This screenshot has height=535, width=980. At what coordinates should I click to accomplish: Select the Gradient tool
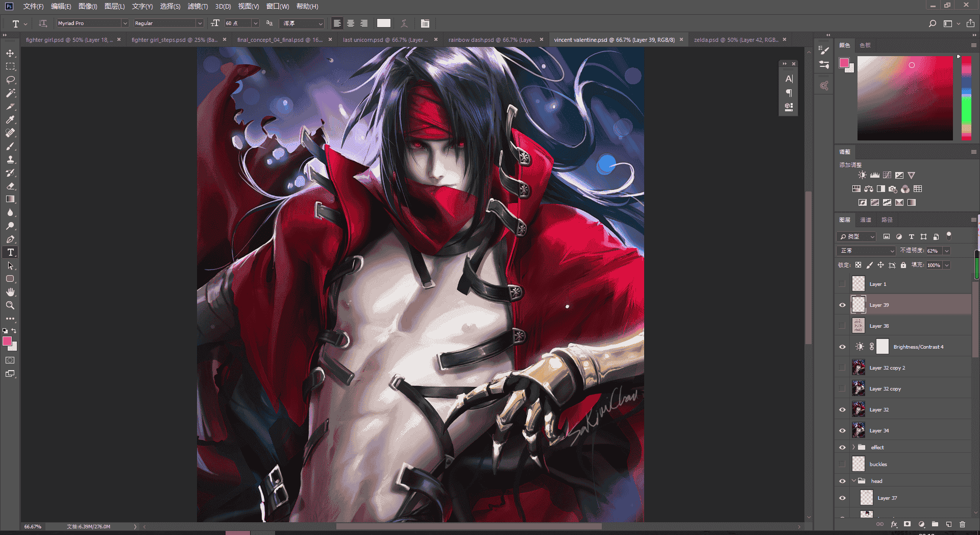(10, 199)
